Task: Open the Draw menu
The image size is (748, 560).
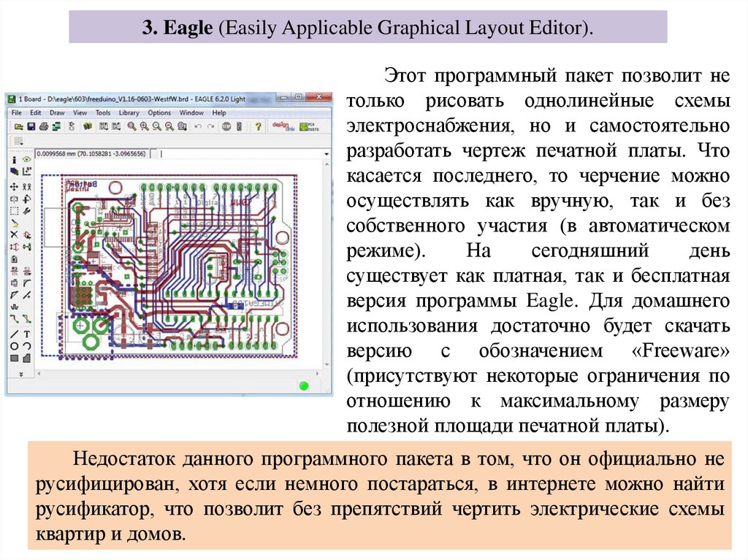Action: coord(57,112)
